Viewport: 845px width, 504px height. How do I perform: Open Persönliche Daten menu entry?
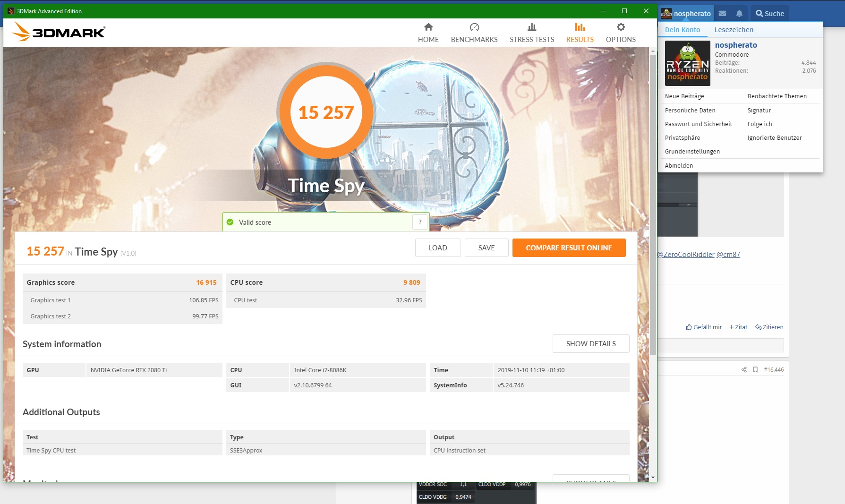click(690, 110)
